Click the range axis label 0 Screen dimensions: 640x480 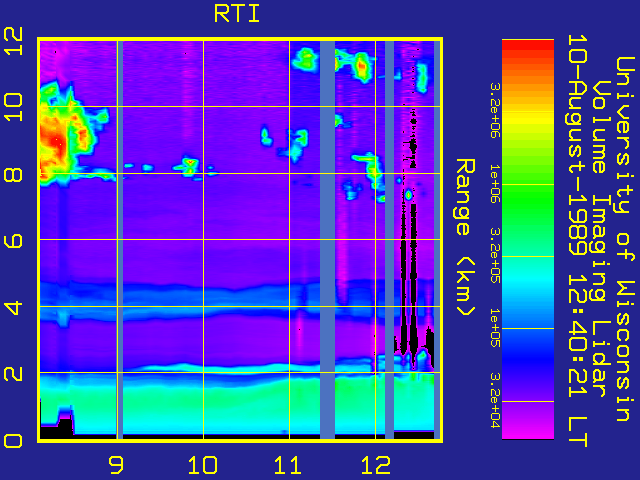(x=13, y=441)
